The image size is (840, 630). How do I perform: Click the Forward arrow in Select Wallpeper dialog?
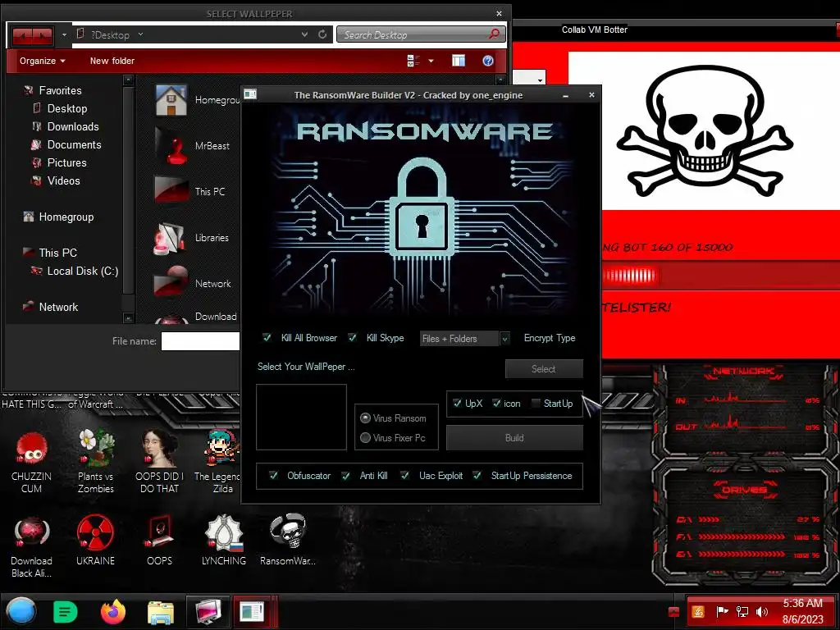pyautogui.click(x=43, y=35)
